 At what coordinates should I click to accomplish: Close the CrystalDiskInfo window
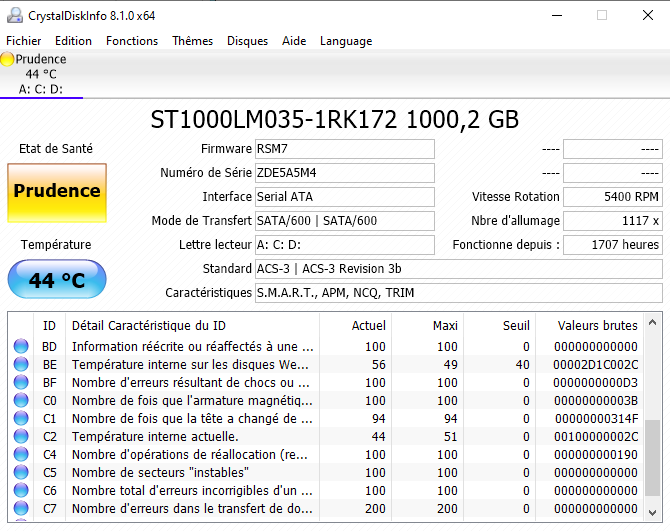tap(648, 15)
